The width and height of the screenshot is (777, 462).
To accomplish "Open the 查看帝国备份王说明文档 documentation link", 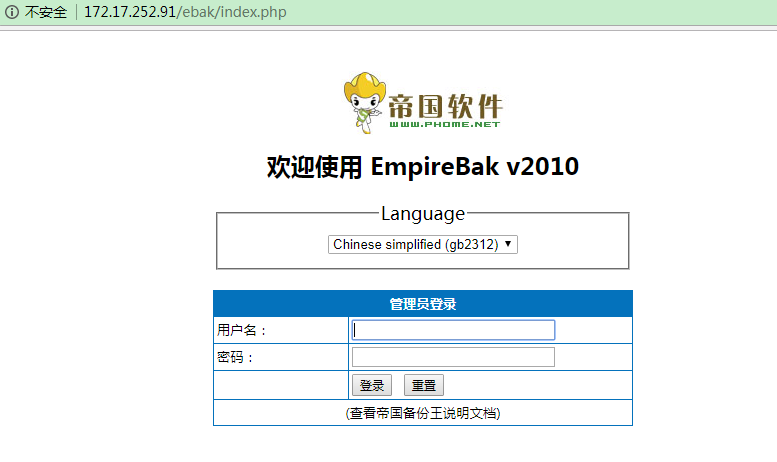I will click(x=423, y=413).
